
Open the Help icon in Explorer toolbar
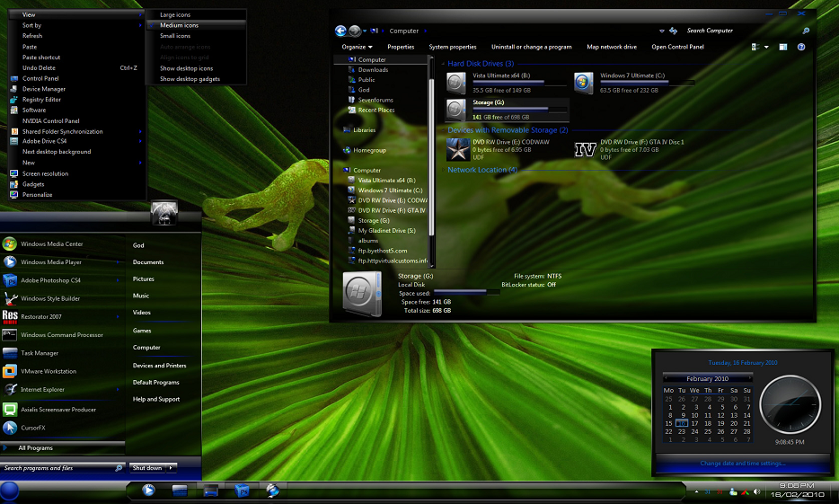[801, 47]
